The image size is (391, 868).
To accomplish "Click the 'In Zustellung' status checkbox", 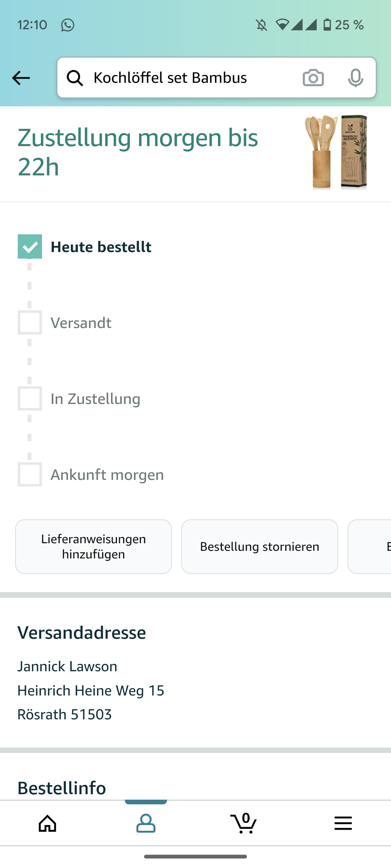I will [x=30, y=399].
